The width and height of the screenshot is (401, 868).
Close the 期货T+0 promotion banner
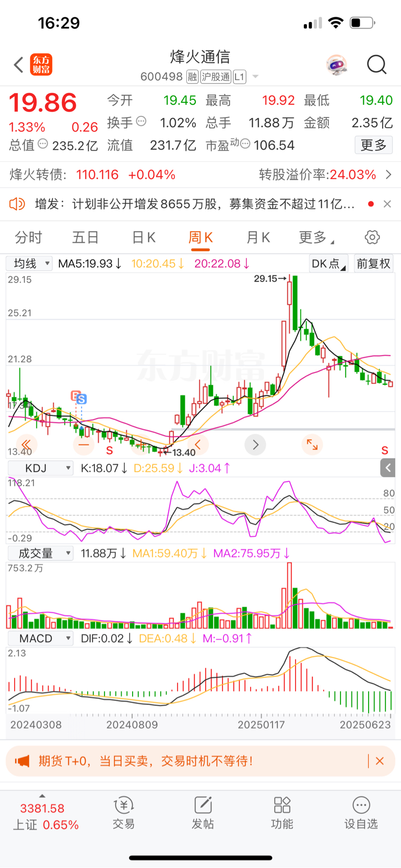coord(380,761)
